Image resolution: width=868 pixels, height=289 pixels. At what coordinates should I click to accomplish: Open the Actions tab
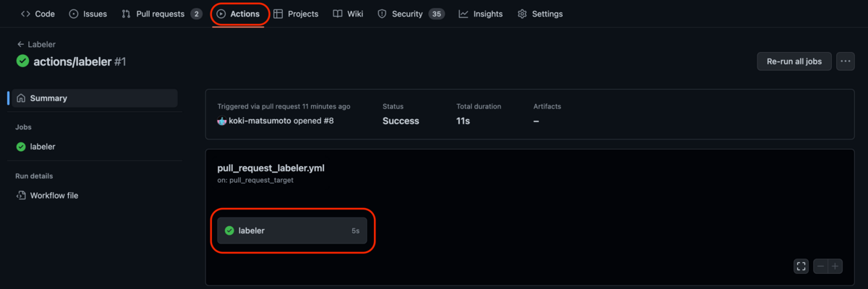click(x=238, y=14)
